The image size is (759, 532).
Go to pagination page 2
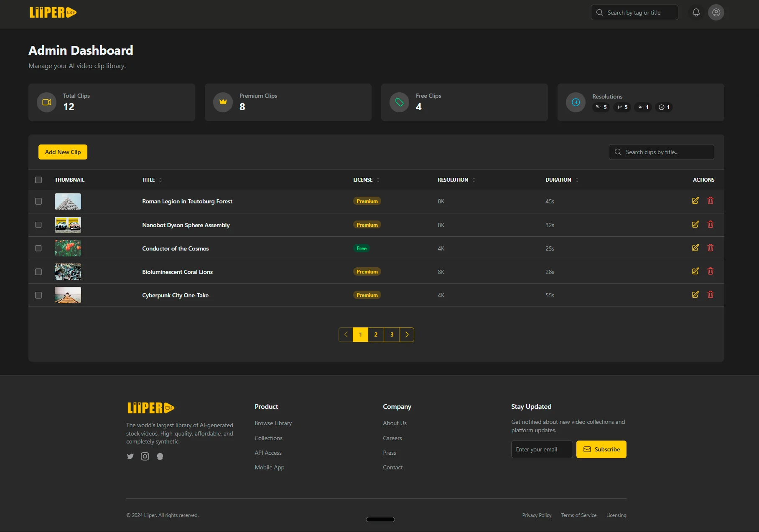tap(376, 334)
